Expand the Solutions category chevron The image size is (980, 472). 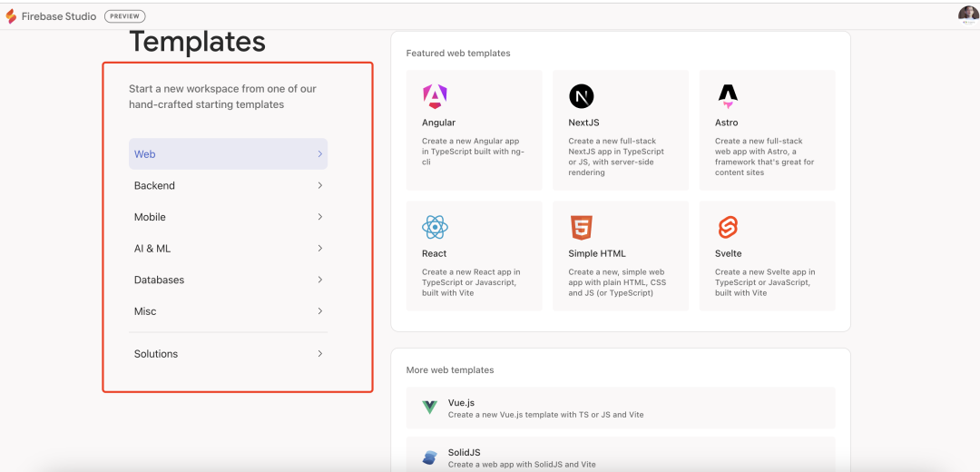coord(320,354)
